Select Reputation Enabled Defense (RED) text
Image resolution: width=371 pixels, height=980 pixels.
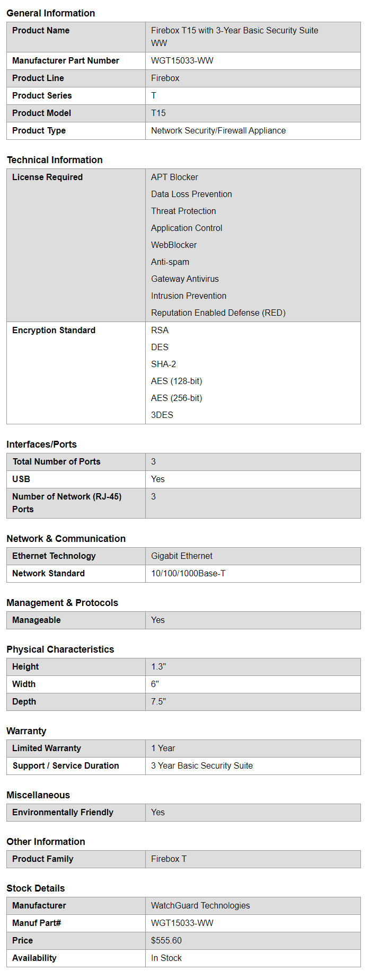[x=218, y=313]
